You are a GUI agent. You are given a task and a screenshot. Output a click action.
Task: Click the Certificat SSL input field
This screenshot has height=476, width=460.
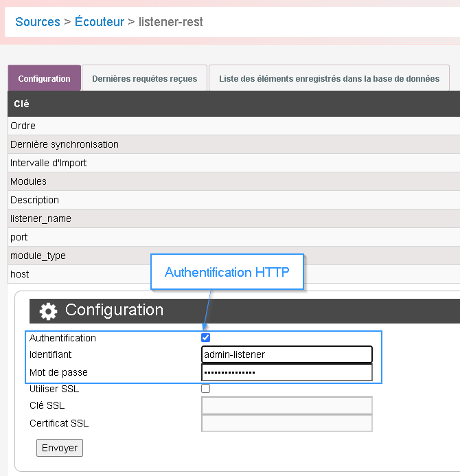click(x=286, y=423)
